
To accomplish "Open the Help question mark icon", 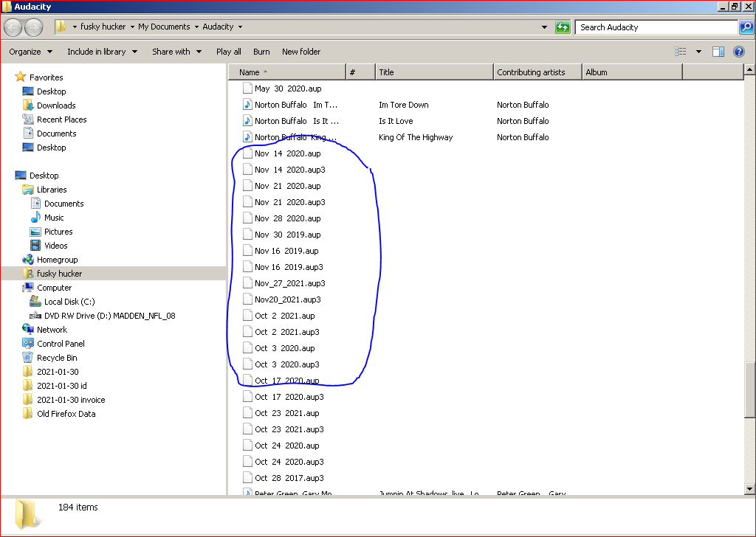I will 738,52.
